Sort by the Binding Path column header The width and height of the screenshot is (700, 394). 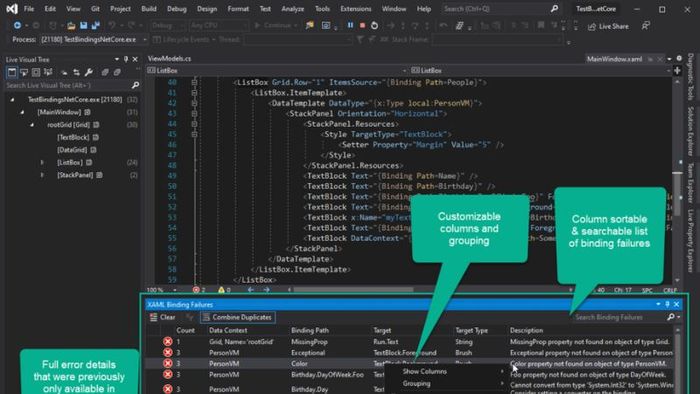coord(310,330)
